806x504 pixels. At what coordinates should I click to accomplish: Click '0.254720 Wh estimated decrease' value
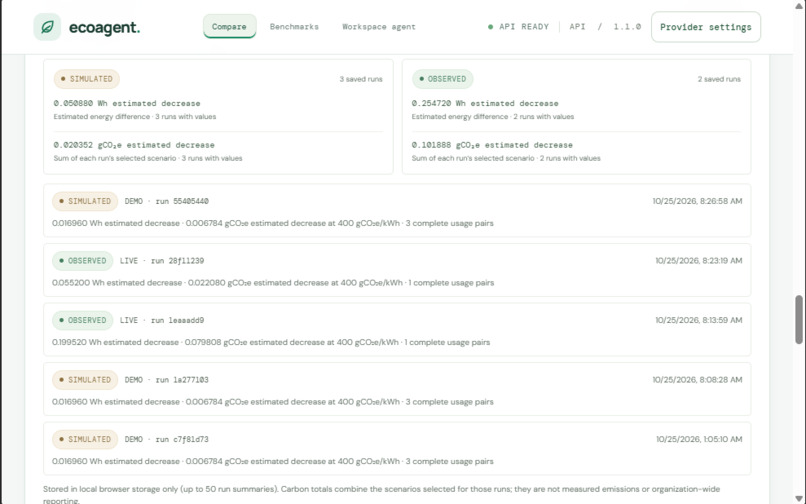(x=485, y=103)
